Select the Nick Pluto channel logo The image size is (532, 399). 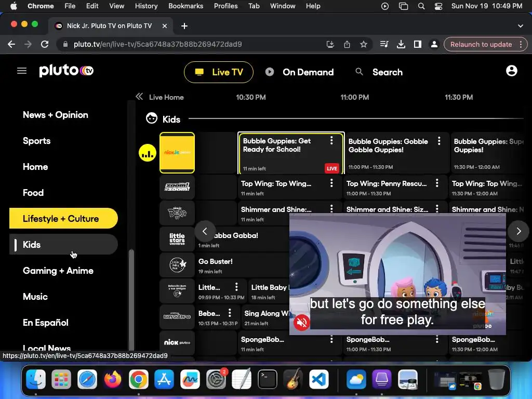tap(177, 343)
